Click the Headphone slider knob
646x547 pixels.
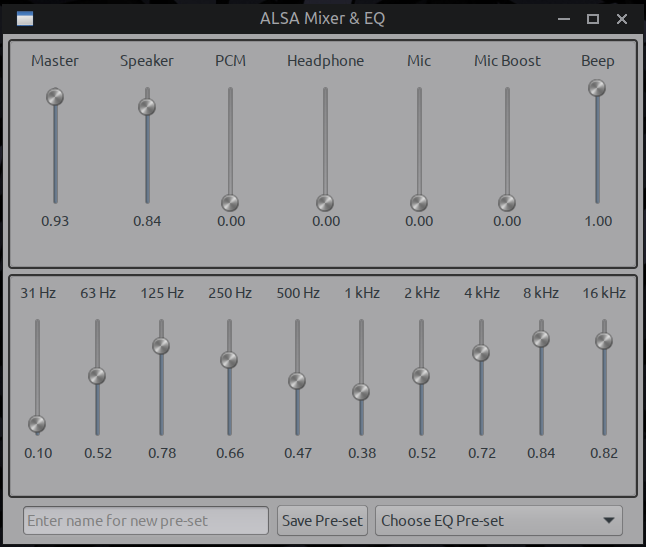[x=325, y=203]
